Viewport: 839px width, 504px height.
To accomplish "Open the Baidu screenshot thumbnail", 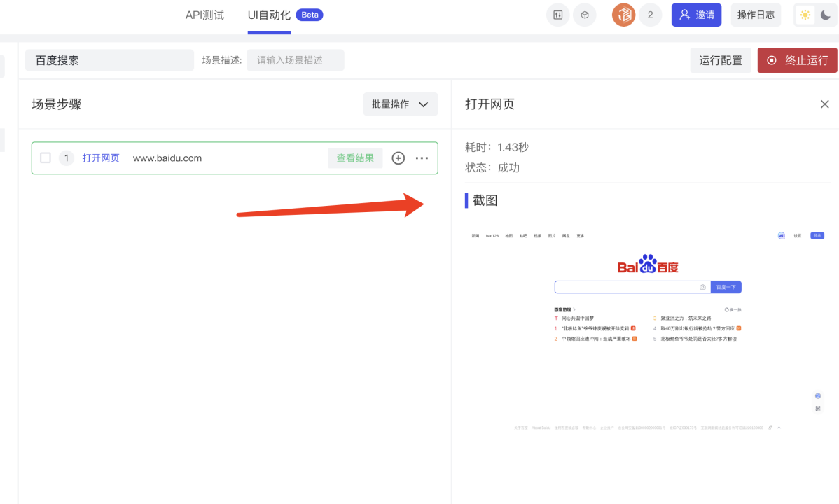I will pyautogui.click(x=647, y=332).
